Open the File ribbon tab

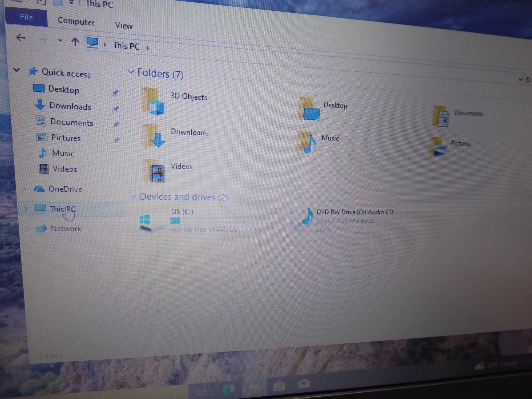point(26,17)
